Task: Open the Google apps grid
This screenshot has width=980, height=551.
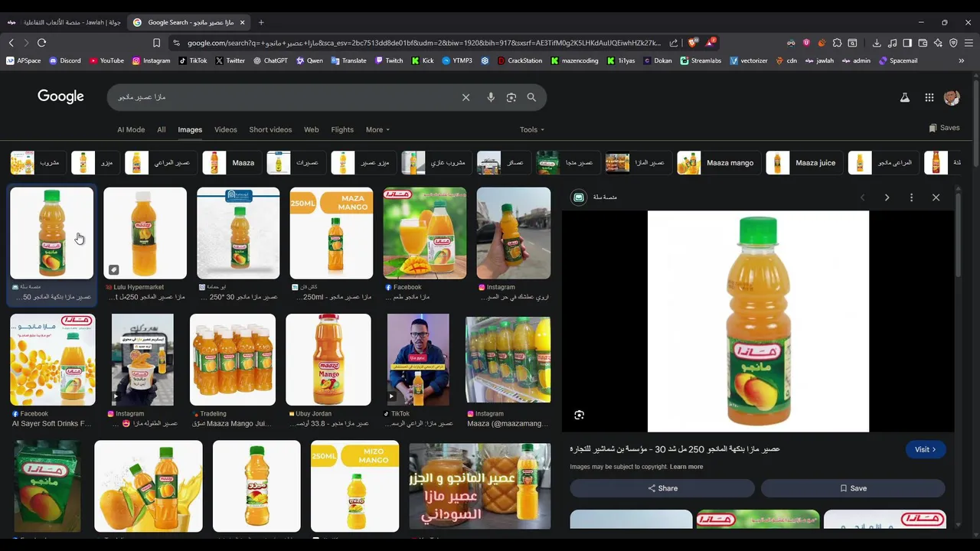Action: [x=929, y=97]
